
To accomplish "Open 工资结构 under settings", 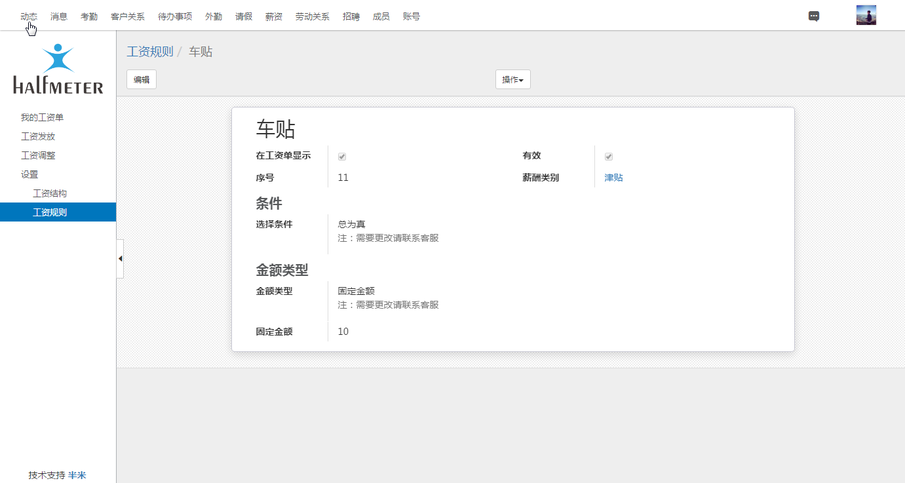I will (50, 193).
